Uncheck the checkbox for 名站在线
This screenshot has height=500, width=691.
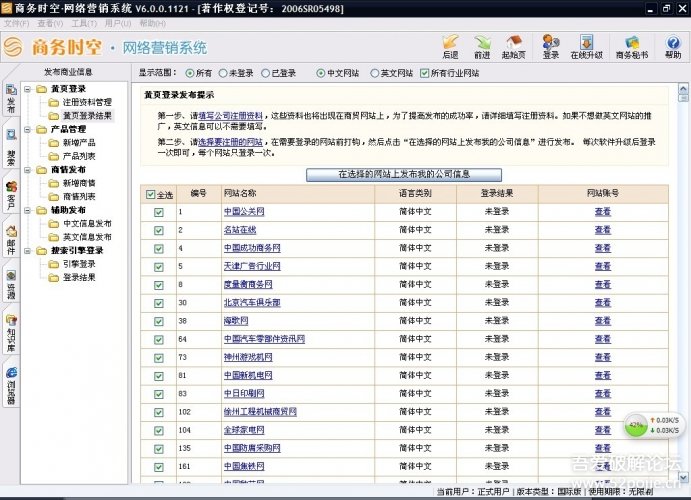coord(159,230)
